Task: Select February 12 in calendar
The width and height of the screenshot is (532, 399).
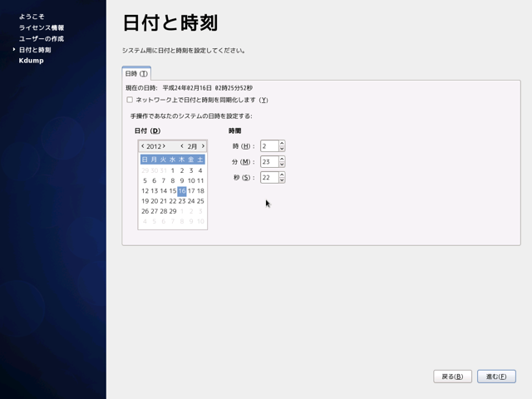Action: tap(145, 191)
